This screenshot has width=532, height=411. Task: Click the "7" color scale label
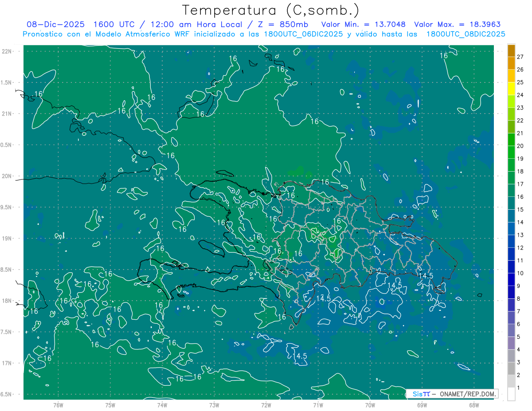tap(519, 312)
